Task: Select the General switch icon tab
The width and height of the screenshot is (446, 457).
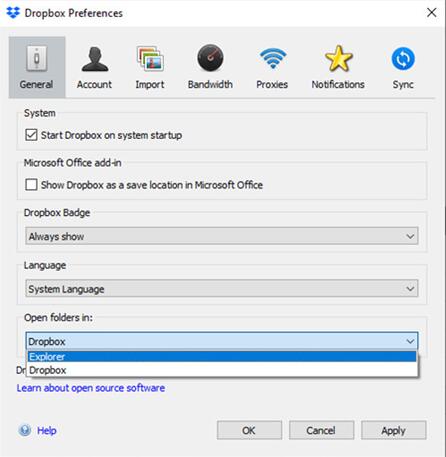Action: (x=36, y=59)
